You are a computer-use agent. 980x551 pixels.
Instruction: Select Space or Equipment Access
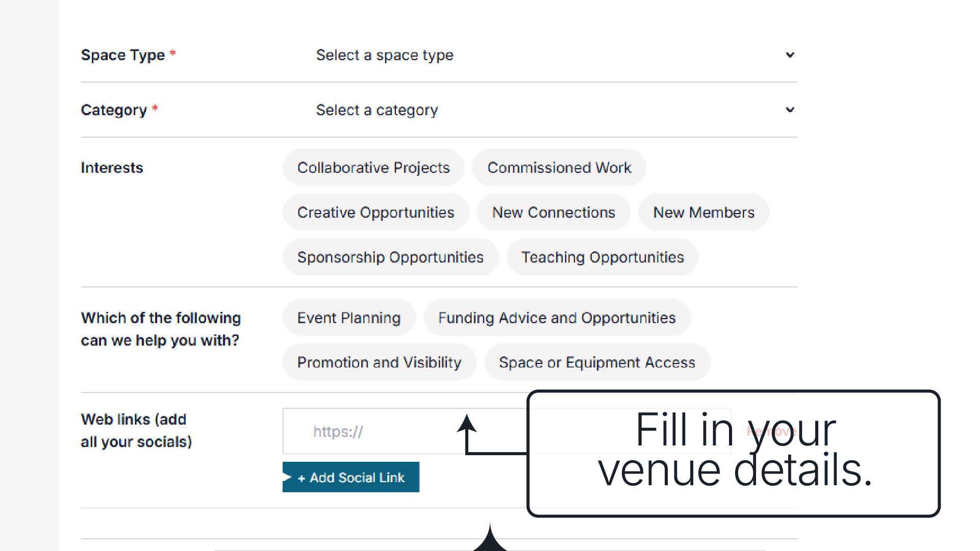[x=597, y=362]
